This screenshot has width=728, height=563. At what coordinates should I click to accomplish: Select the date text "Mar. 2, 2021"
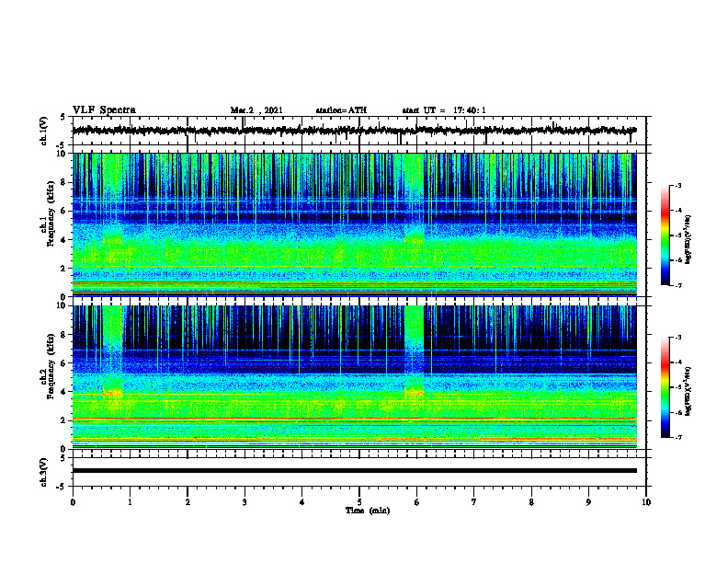click(256, 110)
